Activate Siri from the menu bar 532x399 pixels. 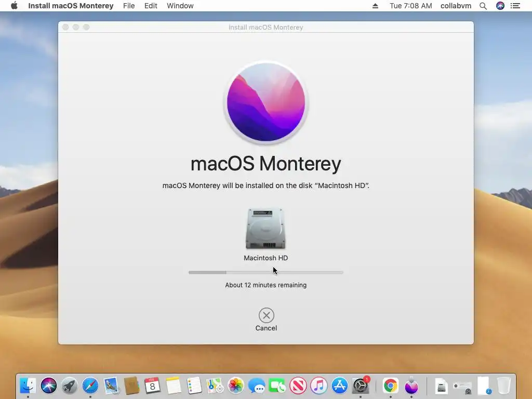point(500,6)
